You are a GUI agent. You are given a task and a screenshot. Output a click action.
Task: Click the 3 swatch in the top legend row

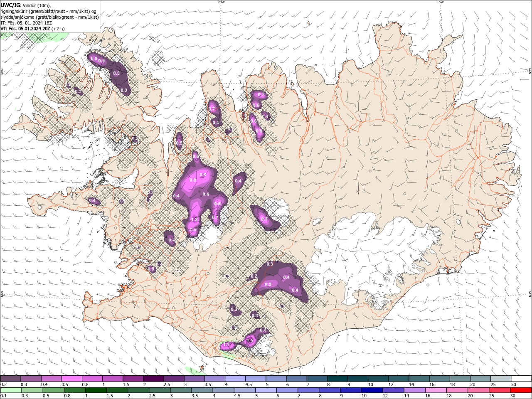point(194,379)
